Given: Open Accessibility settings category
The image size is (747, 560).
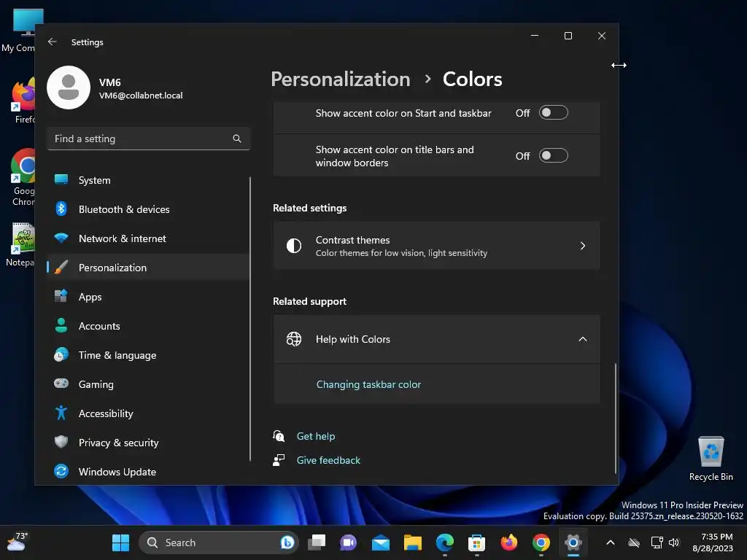Looking at the screenshot, I should (x=147, y=413).
